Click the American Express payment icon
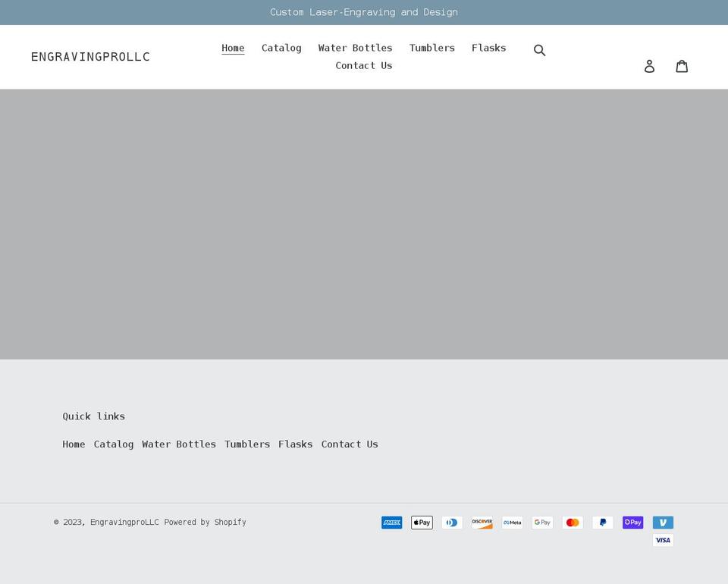Viewport: 728px width, 584px height. tap(392, 523)
